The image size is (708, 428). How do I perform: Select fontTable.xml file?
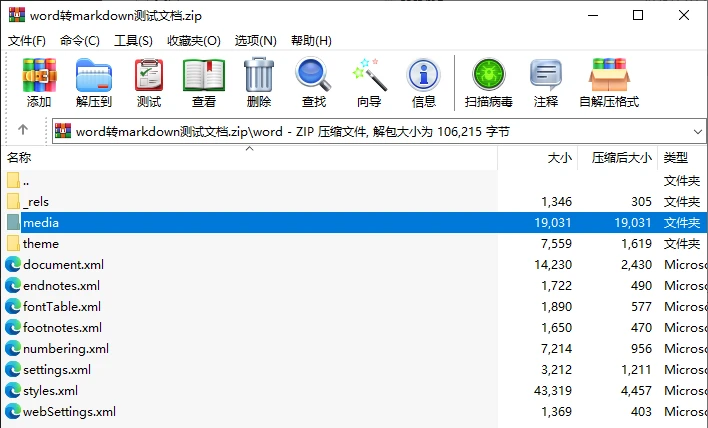tap(354, 307)
